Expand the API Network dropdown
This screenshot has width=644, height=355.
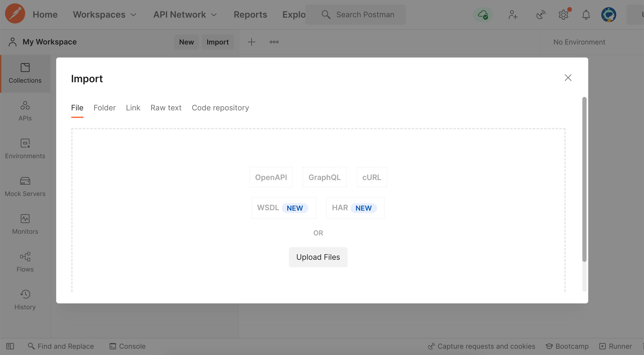pyautogui.click(x=185, y=14)
